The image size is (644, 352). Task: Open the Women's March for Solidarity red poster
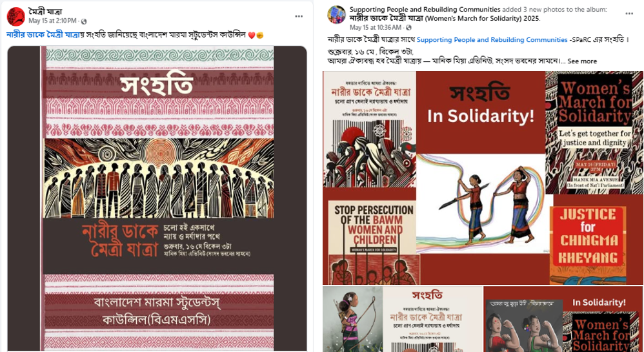click(594, 132)
